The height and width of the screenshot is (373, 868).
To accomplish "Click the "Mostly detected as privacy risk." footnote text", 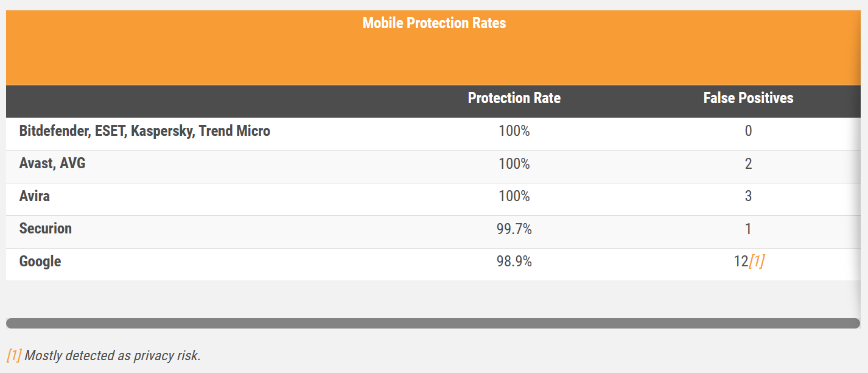I will pos(113,355).
